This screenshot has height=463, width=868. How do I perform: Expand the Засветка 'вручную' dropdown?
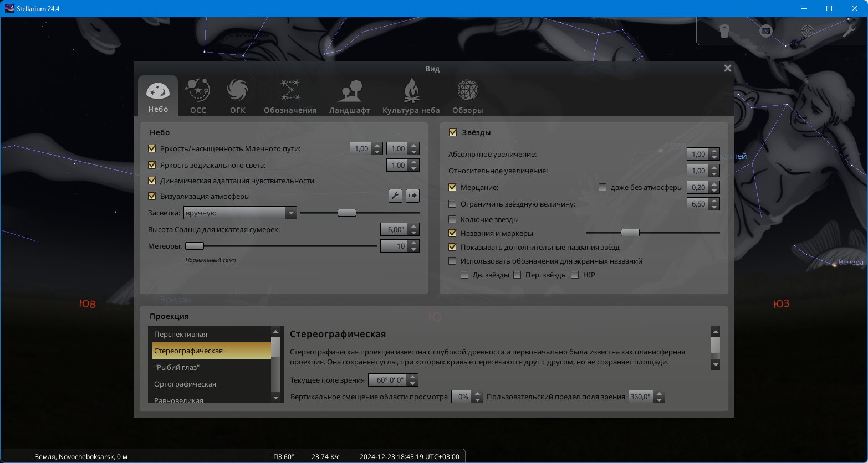[x=241, y=213]
